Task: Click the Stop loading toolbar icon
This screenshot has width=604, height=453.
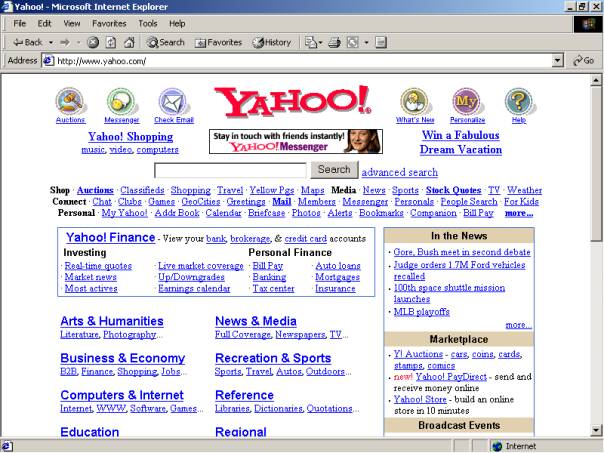Action: click(93, 42)
